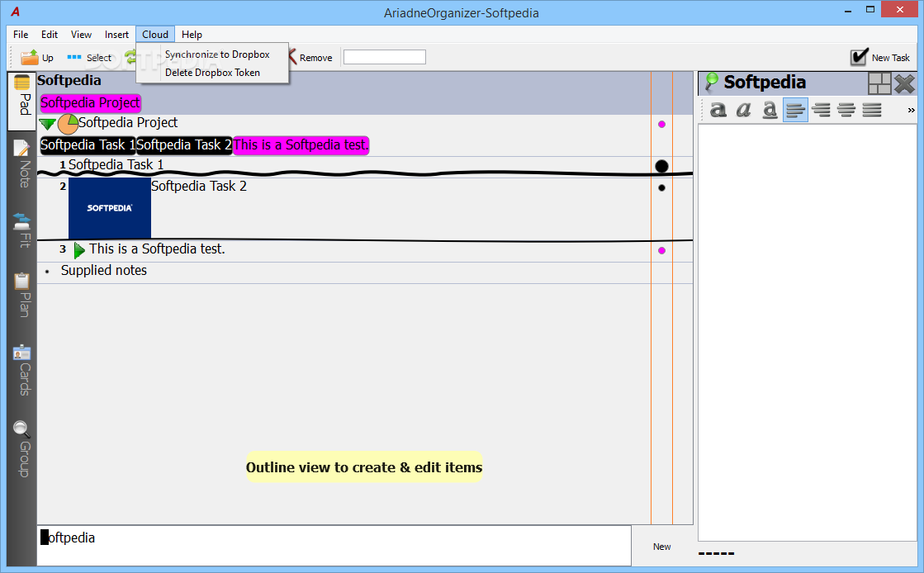
Task: Click the New Task checkmark button
Action: point(880,57)
